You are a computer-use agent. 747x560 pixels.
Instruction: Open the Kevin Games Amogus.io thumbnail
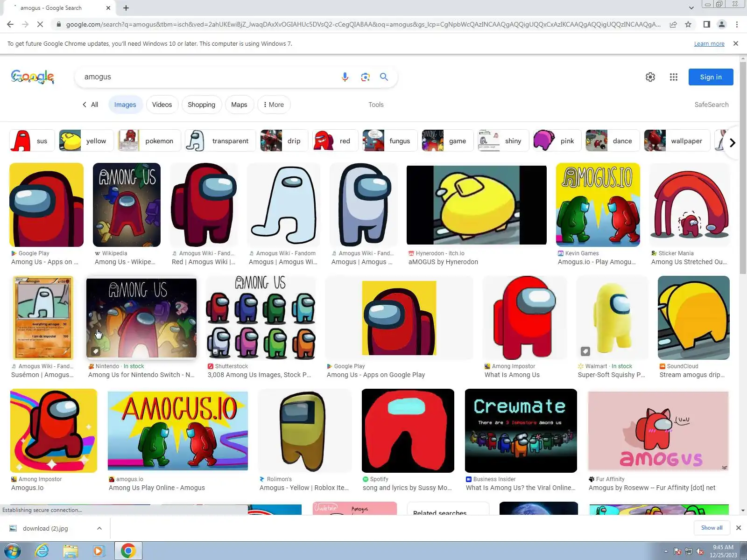point(598,205)
